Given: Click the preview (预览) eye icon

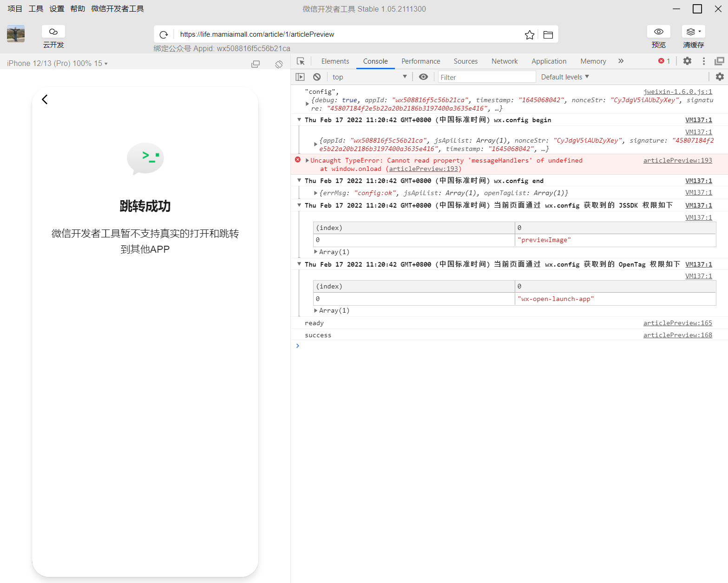Looking at the screenshot, I should [x=659, y=32].
